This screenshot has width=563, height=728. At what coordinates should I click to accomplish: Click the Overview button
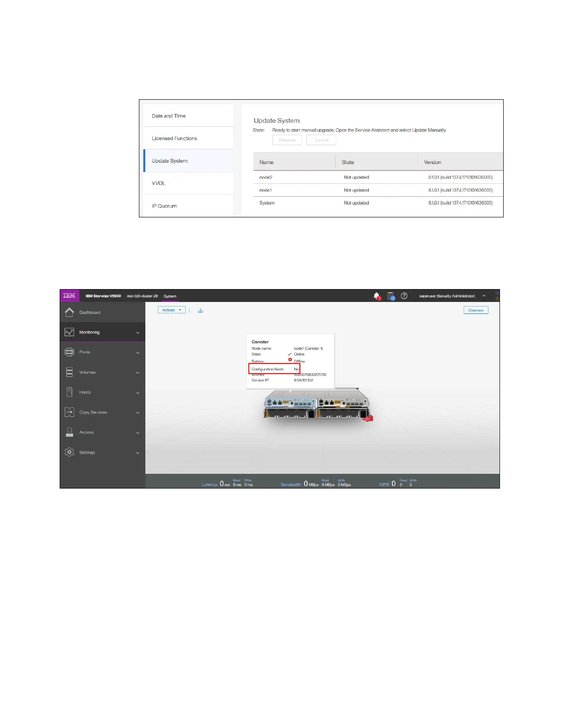[476, 310]
